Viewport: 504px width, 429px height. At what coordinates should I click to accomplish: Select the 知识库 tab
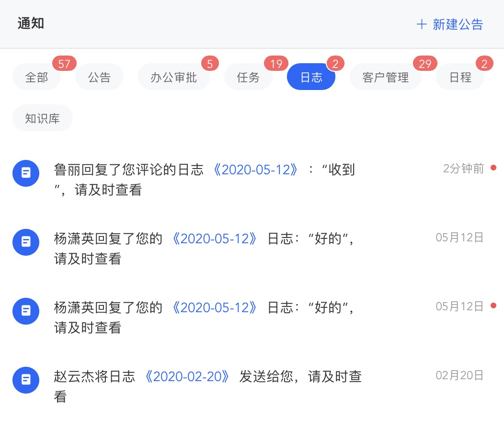point(43,118)
